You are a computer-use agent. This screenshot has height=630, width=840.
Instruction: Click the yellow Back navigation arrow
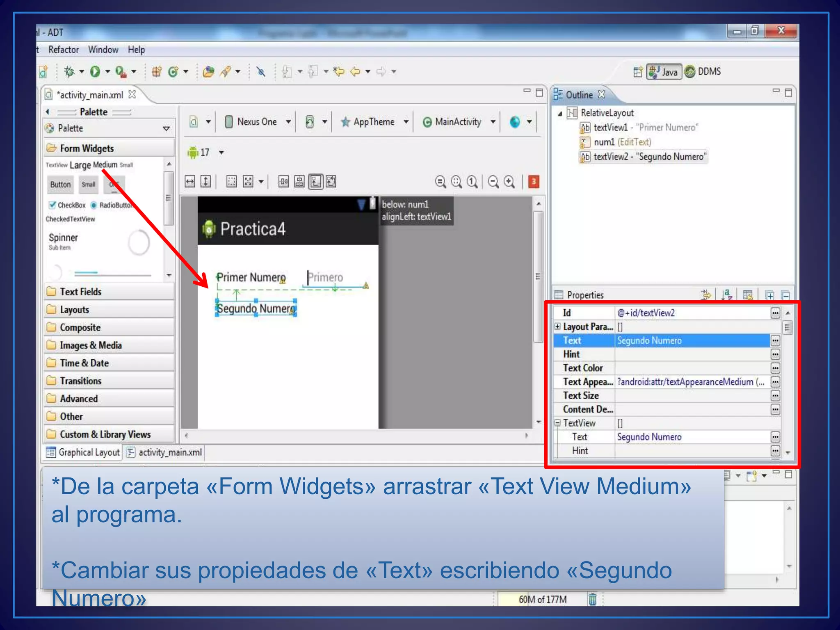click(x=355, y=72)
